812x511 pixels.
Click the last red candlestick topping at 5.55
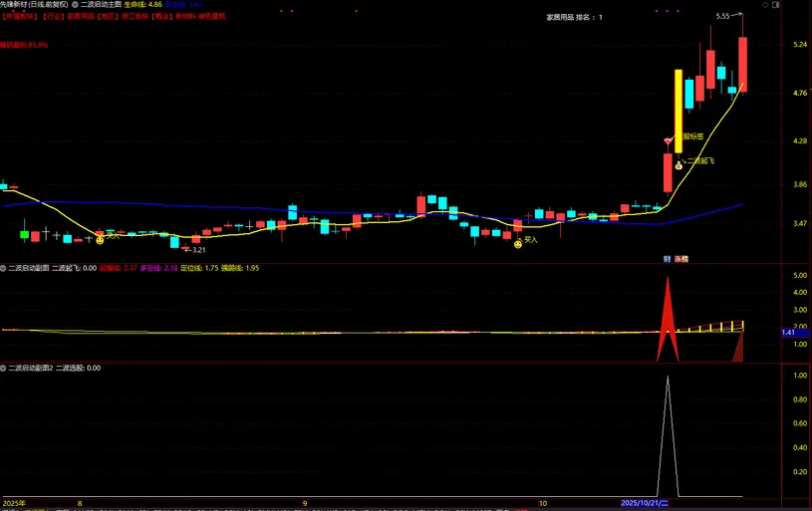(742, 64)
